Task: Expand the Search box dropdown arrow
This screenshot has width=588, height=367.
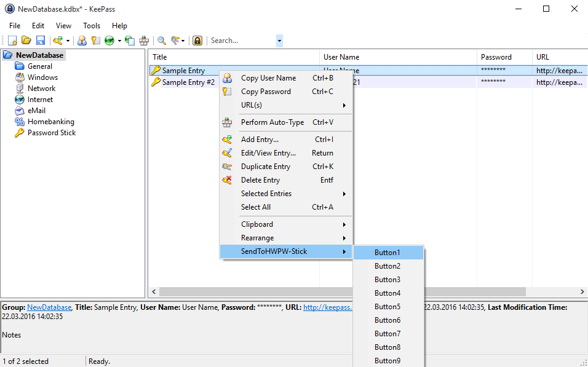Action: 279,41
